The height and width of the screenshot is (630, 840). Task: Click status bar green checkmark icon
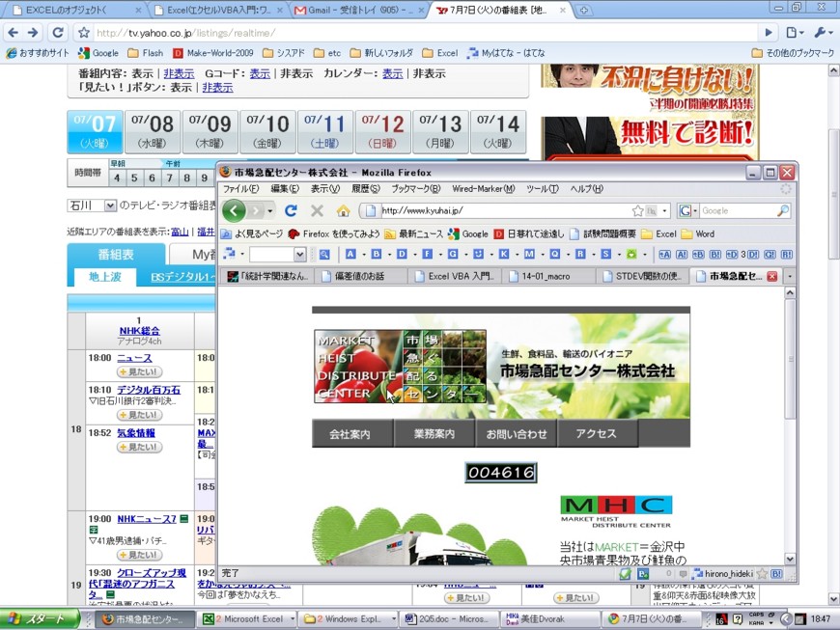tap(626, 574)
